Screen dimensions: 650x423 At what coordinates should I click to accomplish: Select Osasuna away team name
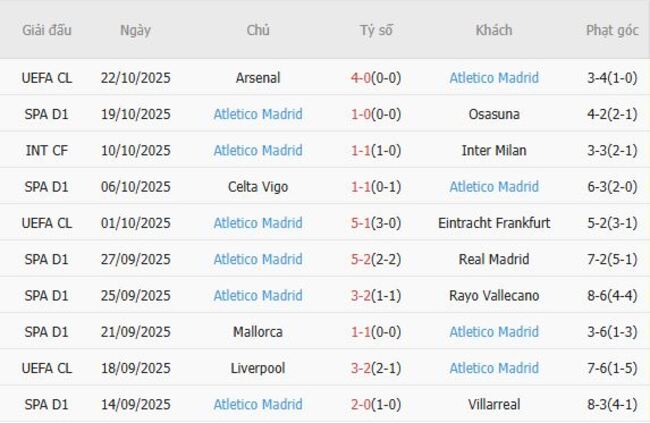494,114
